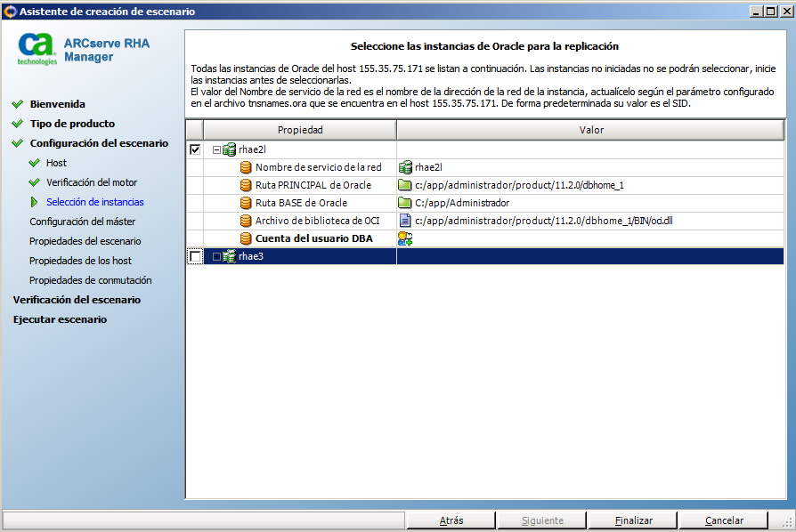Click the DBA user account icon
The image size is (796, 532).
tap(405, 238)
